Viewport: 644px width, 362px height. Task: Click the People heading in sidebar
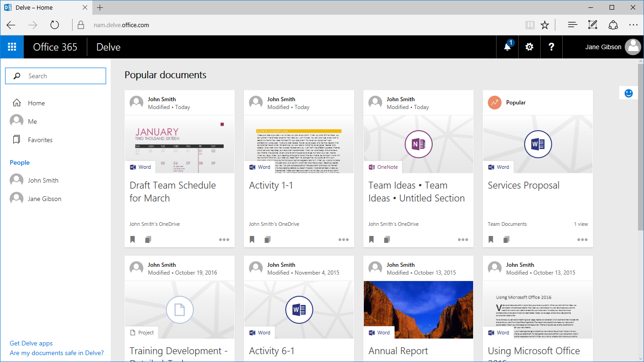click(20, 162)
